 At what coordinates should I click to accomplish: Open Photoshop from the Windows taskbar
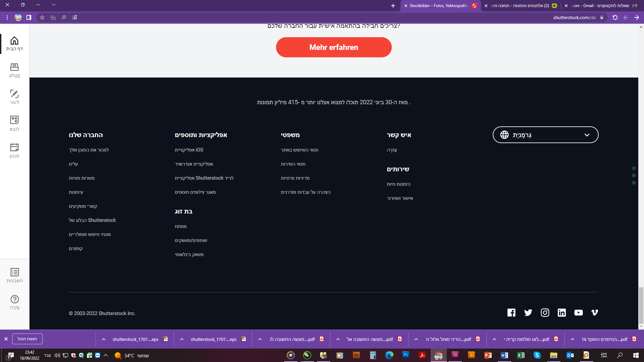[x=406, y=355]
